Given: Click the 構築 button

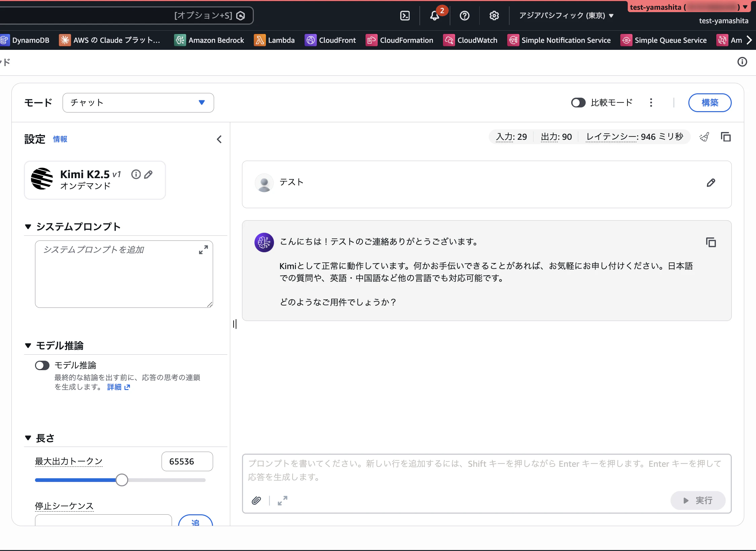Looking at the screenshot, I should [710, 102].
